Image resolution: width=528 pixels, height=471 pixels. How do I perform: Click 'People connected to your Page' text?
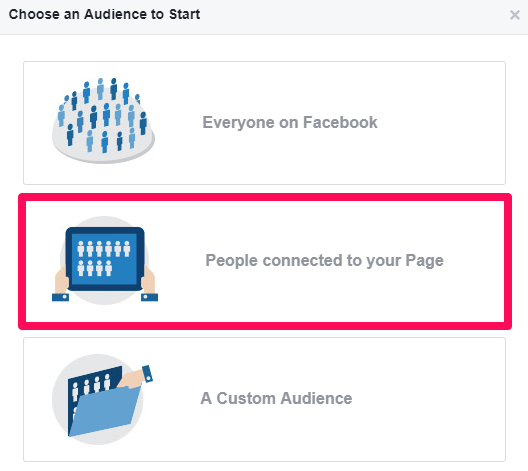324,261
